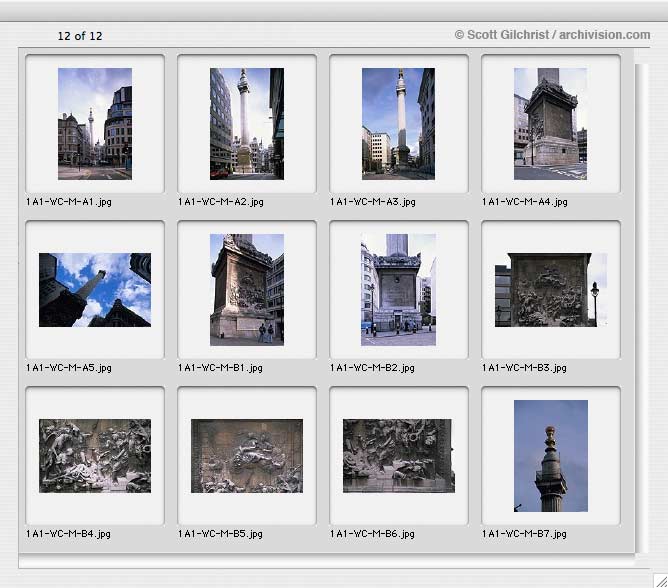Click the filename label 1A1-WC-M-B1.jpg
Screen dimensions: 668x588
click(x=220, y=368)
